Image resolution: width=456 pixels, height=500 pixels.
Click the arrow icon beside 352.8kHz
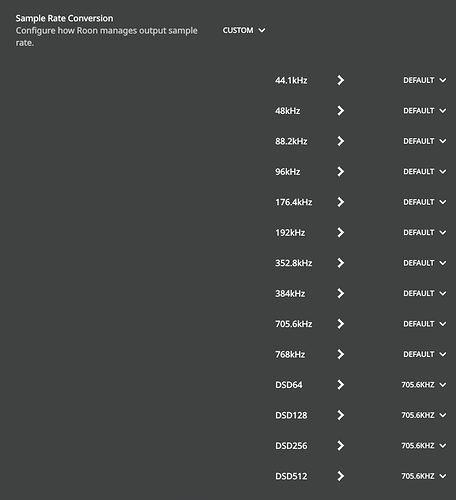(340, 263)
